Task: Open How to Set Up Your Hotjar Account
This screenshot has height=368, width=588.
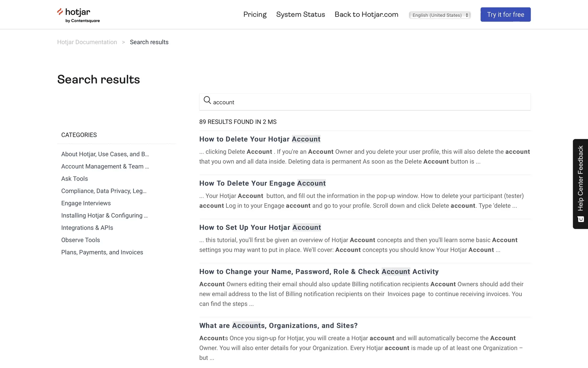Action: tap(260, 228)
